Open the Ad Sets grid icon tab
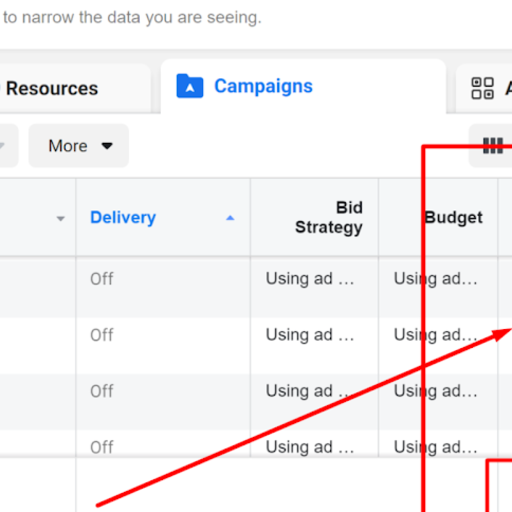 click(x=482, y=88)
